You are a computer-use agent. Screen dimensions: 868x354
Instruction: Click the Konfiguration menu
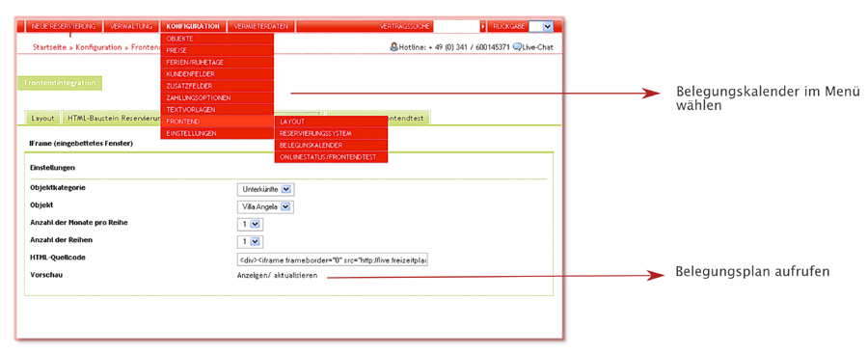[193, 26]
